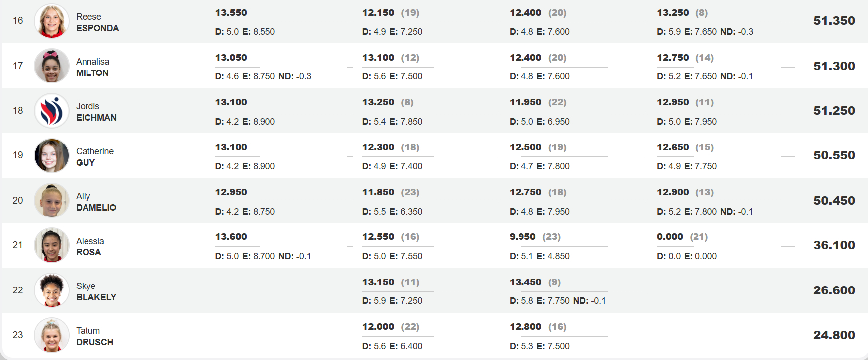Open Skye Blakely's headshot image
Screen dimensions: 868x360
click(52, 290)
